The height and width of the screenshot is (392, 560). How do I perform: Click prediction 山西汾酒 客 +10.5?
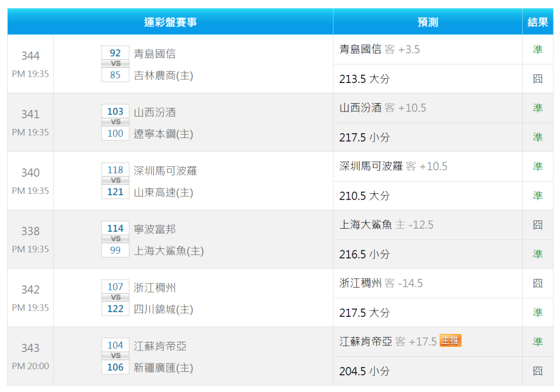[383, 108]
